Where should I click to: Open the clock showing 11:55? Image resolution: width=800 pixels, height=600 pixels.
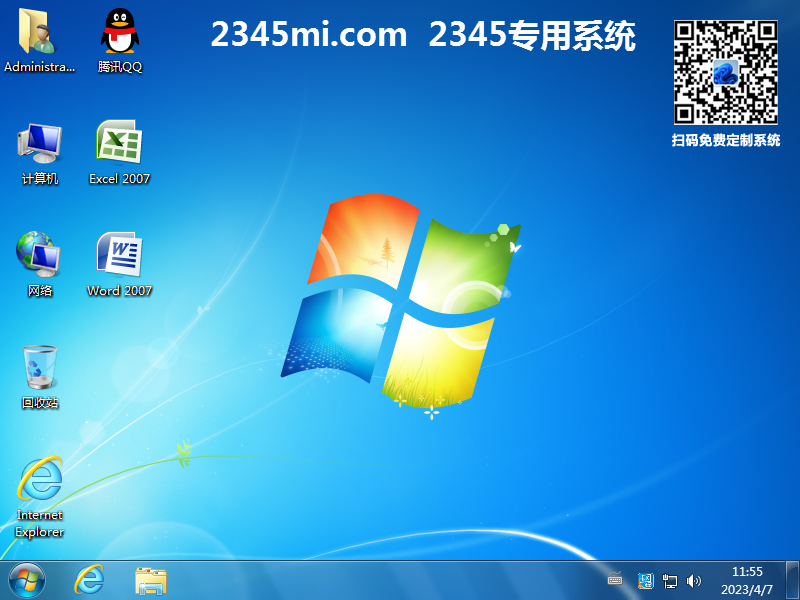(x=747, y=571)
